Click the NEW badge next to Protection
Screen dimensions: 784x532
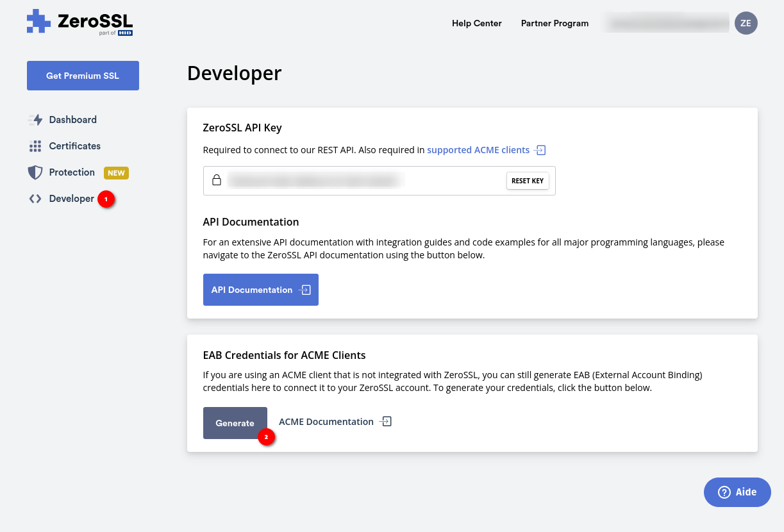point(116,172)
